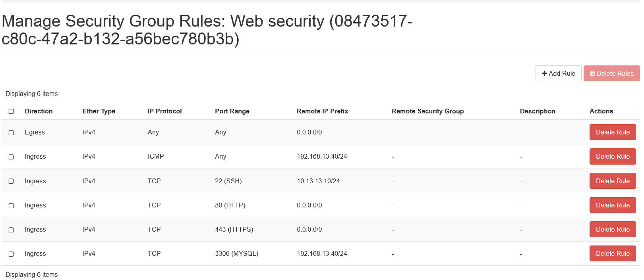
Task: Click the Remote IP Prefix column header
Action: click(x=322, y=111)
